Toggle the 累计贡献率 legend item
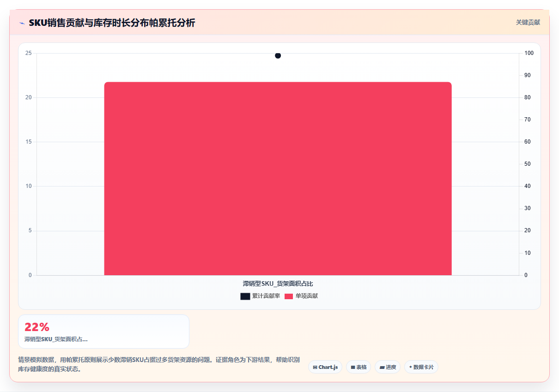 pyautogui.click(x=260, y=296)
